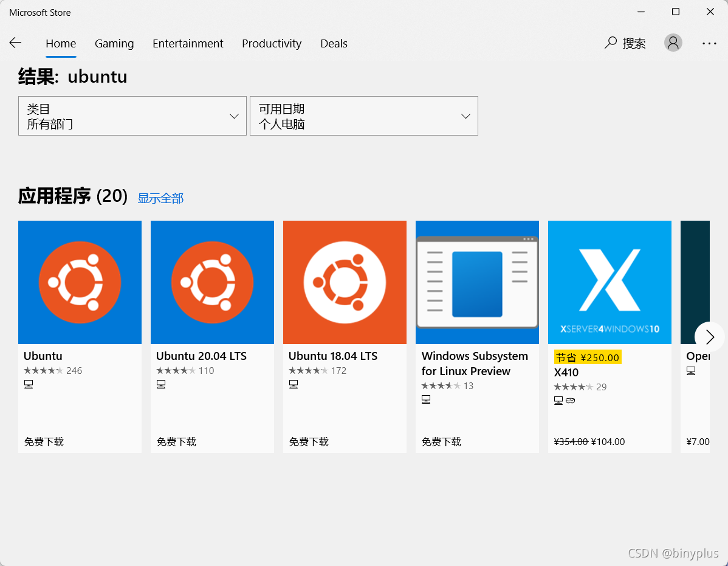Click the first app title Ubuntu

[43, 356]
